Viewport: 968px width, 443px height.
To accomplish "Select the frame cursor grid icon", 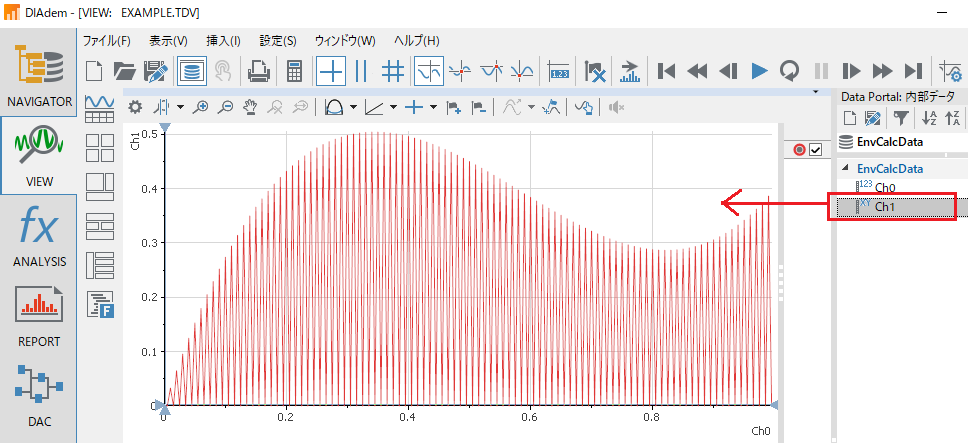I will point(393,72).
